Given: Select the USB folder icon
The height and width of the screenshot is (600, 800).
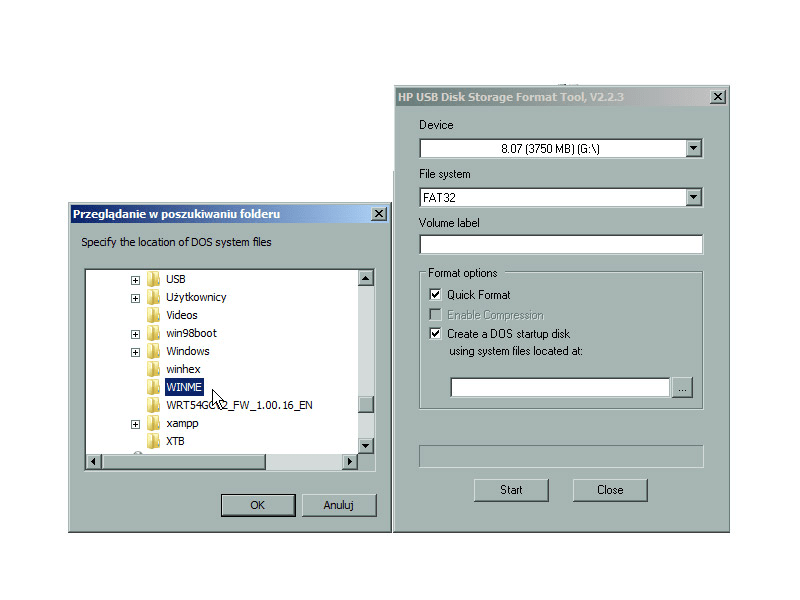Looking at the screenshot, I should tap(154, 279).
